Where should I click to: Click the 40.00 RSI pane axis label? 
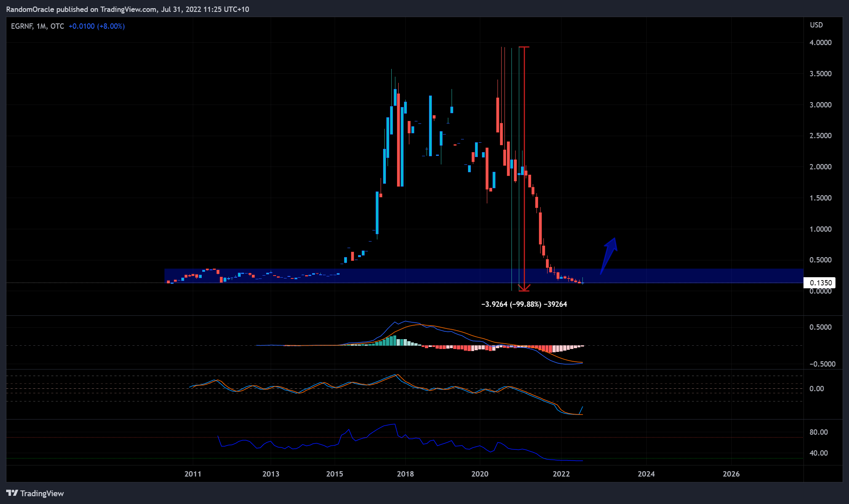point(819,453)
